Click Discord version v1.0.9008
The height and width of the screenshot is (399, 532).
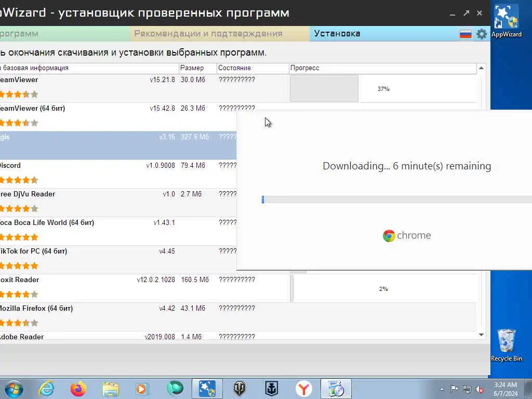coord(161,166)
